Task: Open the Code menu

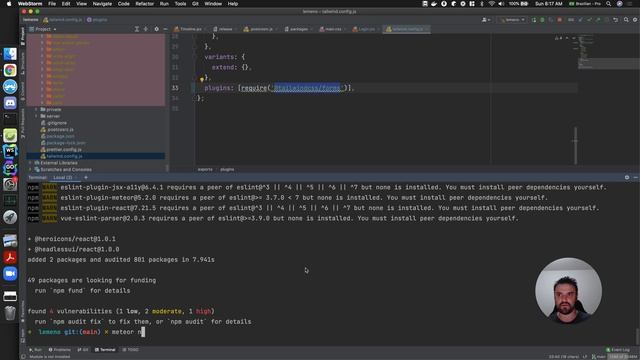Action: 123,4
